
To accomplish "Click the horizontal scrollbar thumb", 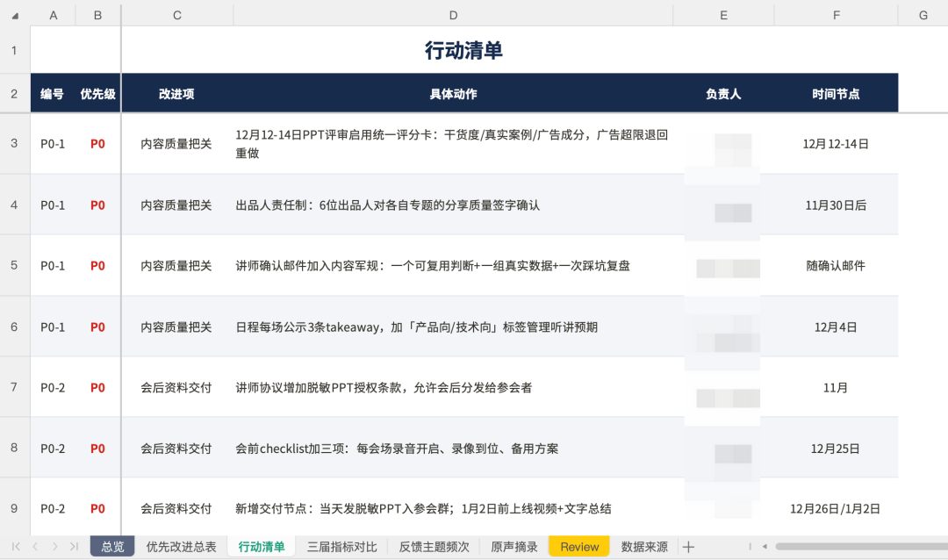I will tap(862, 547).
